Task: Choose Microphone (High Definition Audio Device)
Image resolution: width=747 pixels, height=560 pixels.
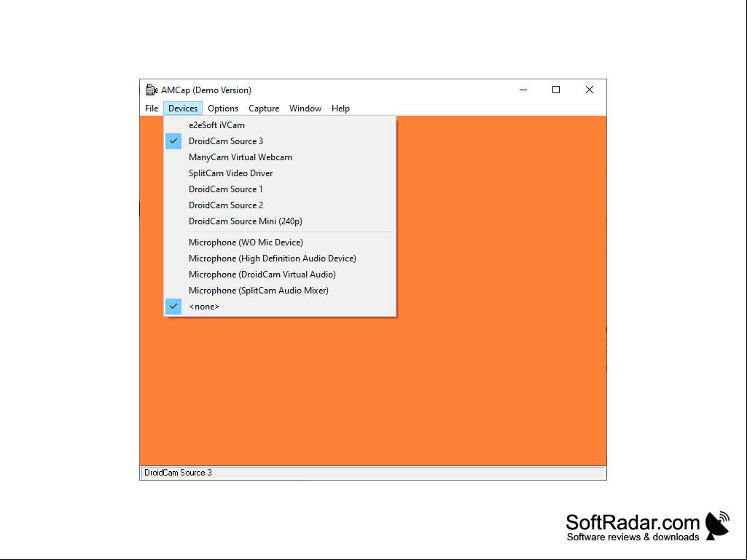Action: (280, 259)
